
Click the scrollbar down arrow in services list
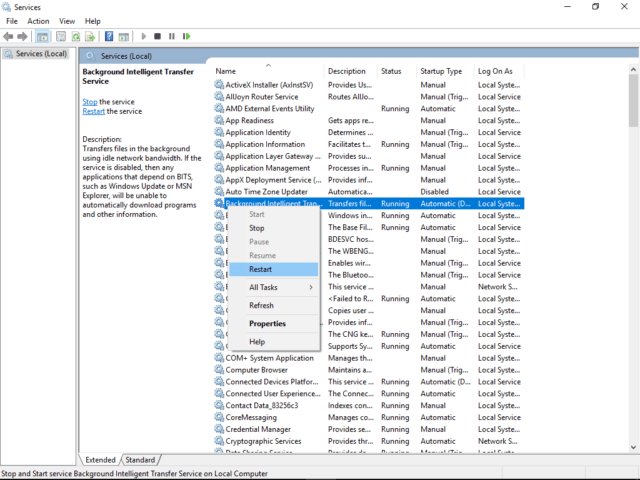pyautogui.click(x=633, y=447)
